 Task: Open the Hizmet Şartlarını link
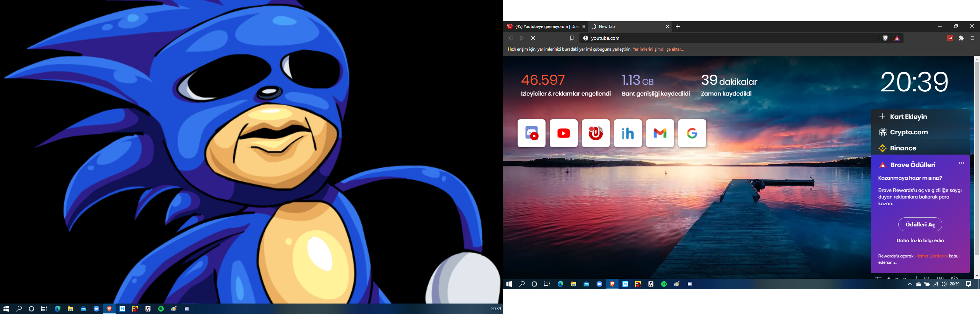(x=931, y=256)
